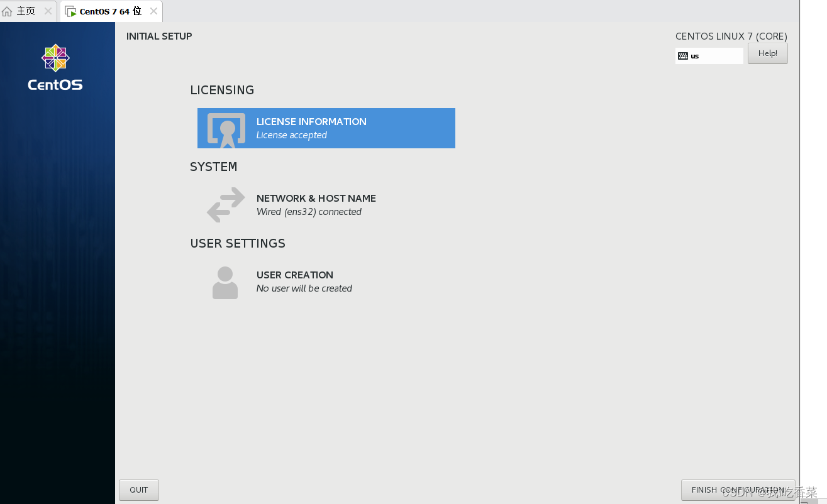Select the CentOS 7 64 位 tab

(110, 11)
